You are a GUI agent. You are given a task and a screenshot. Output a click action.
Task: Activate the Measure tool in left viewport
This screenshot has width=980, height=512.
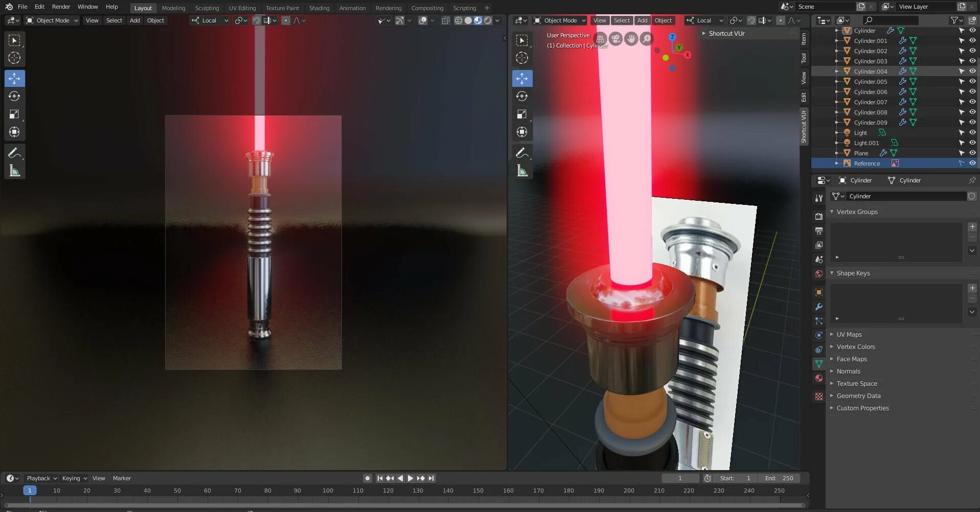(14, 171)
